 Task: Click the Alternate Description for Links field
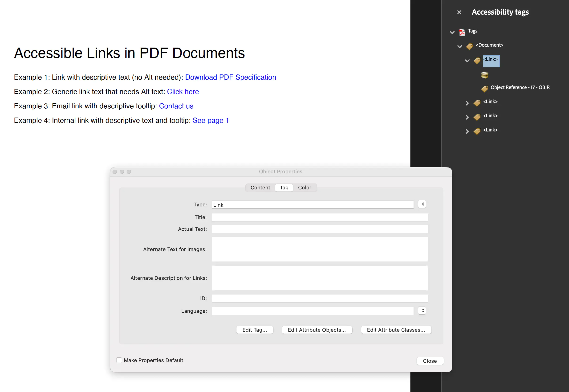point(319,278)
